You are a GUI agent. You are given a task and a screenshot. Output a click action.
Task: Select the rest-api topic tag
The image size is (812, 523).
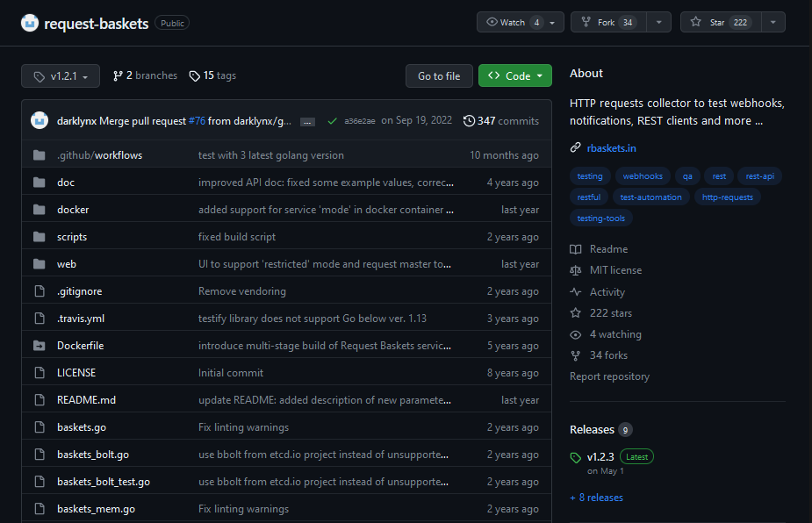(759, 176)
